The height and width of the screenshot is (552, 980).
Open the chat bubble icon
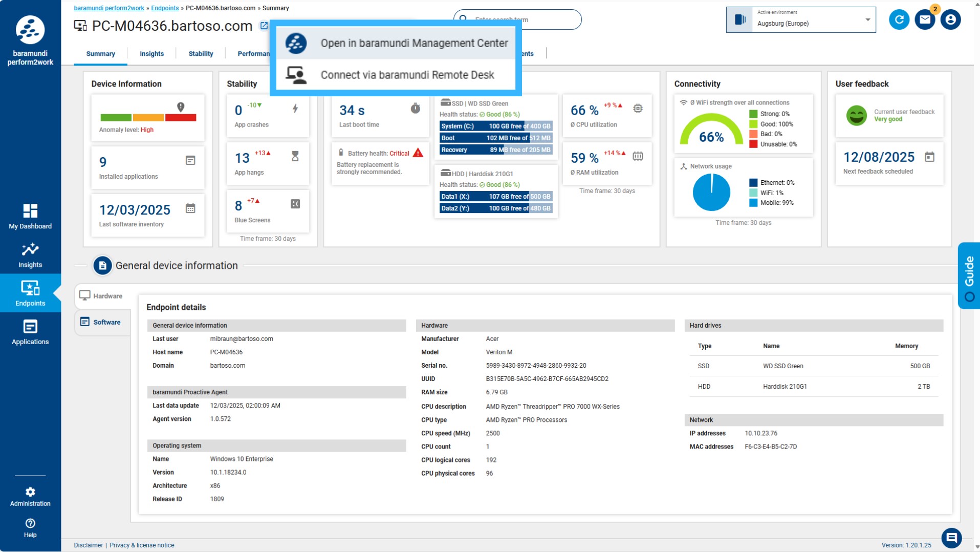[951, 537]
